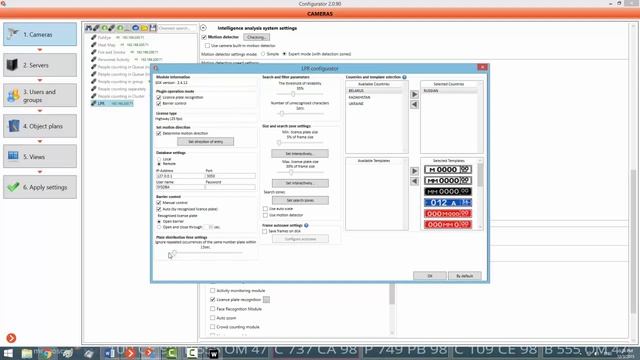Enable Use motion detector in LPR configurator

pos(265,215)
